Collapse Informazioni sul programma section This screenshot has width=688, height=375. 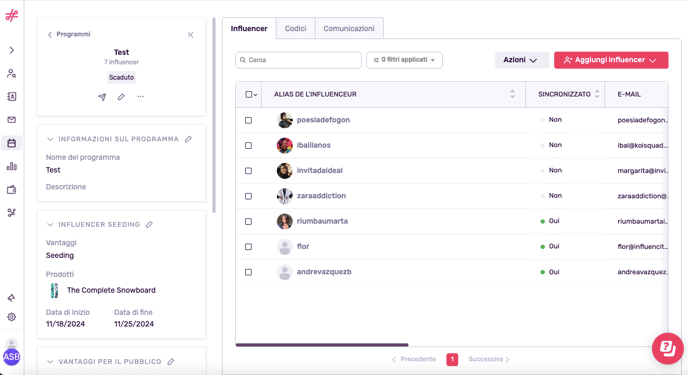(50, 139)
